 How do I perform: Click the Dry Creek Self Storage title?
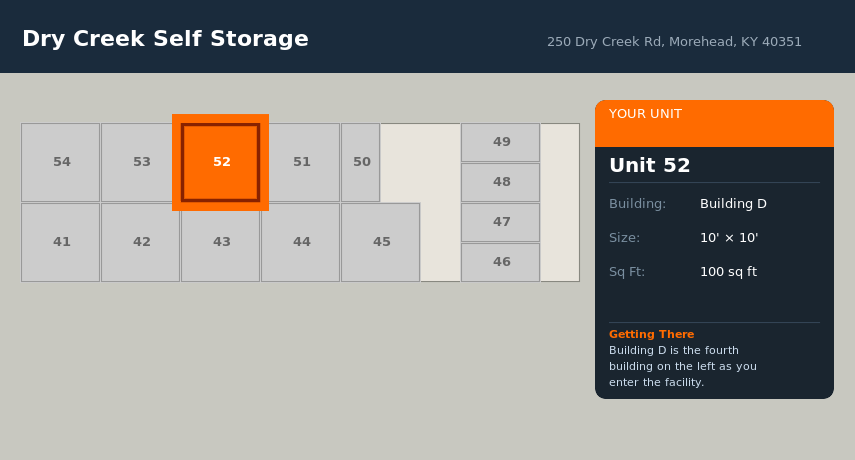[165, 39]
